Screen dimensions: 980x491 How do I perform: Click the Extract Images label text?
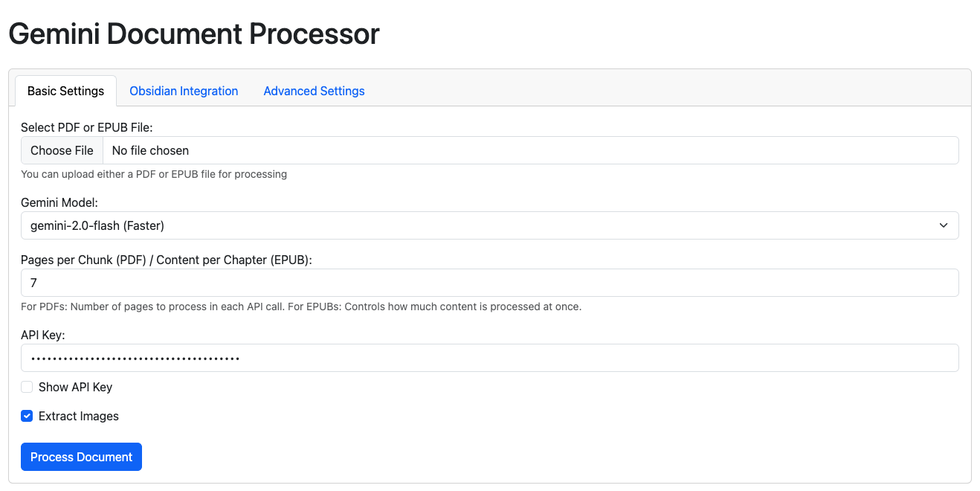click(x=79, y=416)
